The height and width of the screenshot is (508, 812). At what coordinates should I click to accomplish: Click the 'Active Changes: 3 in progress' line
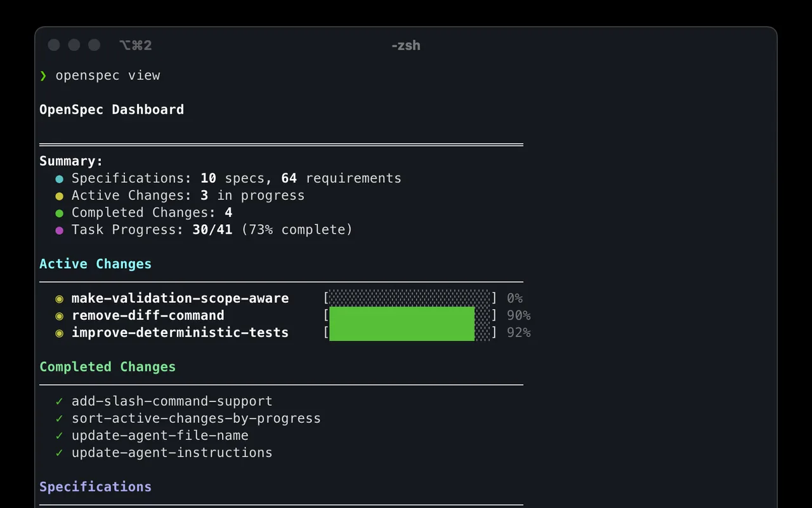(188, 196)
